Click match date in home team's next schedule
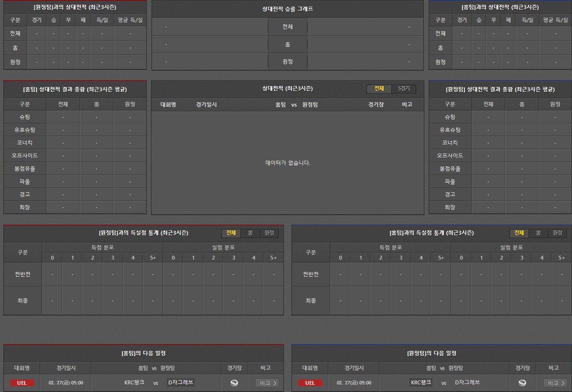Screen dimensions: 572x392 [66, 383]
